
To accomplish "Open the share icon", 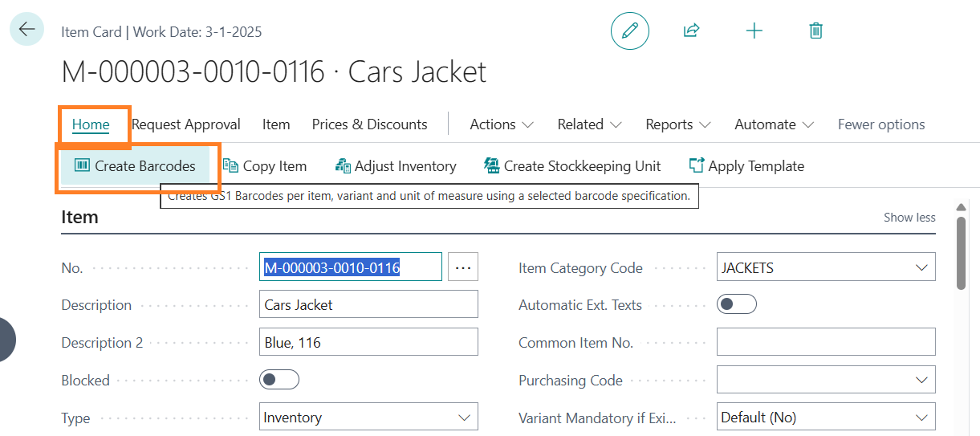I will pyautogui.click(x=691, y=31).
